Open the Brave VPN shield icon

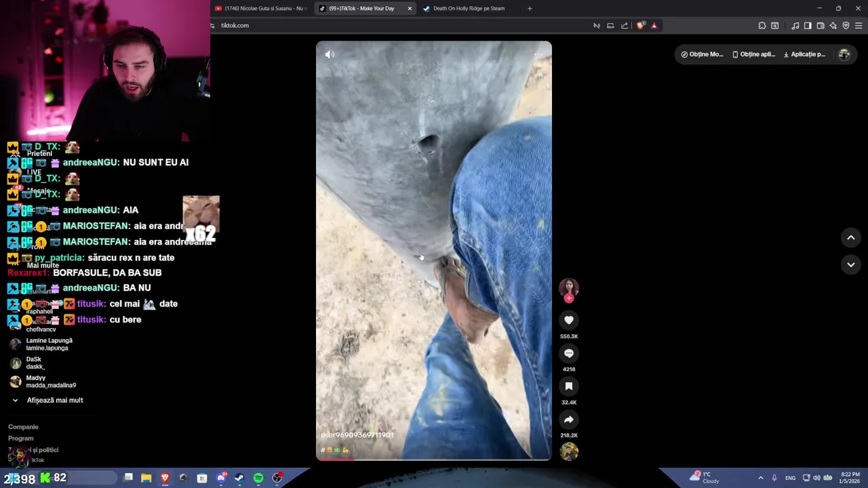click(846, 26)
